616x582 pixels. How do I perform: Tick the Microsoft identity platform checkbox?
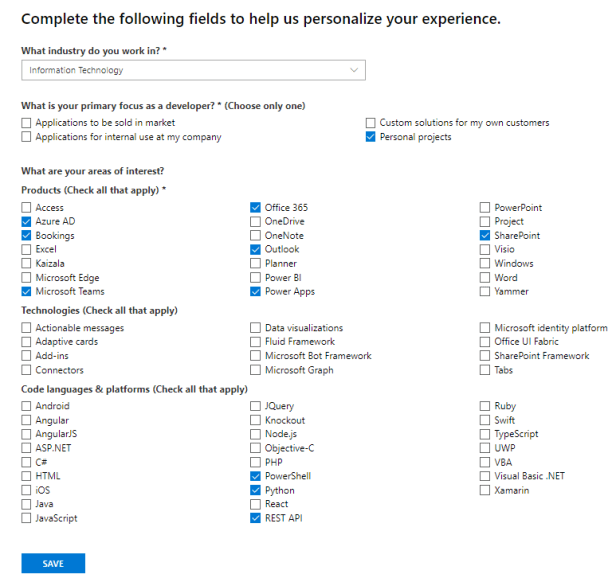486,328
